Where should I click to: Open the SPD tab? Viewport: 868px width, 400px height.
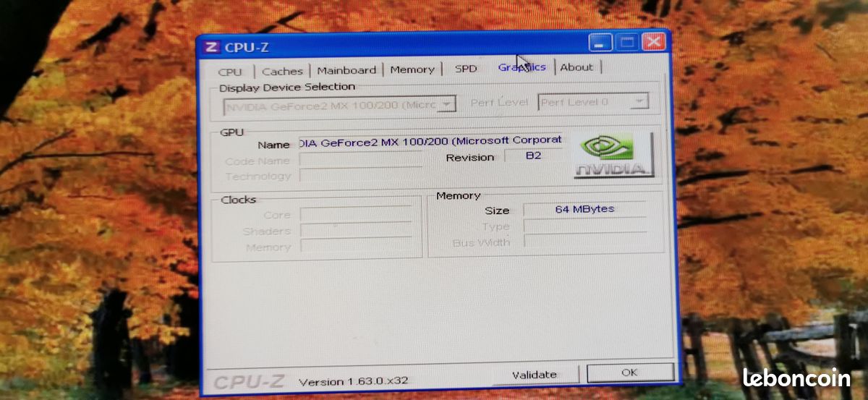pyautogui.click(x=466, y=69)
